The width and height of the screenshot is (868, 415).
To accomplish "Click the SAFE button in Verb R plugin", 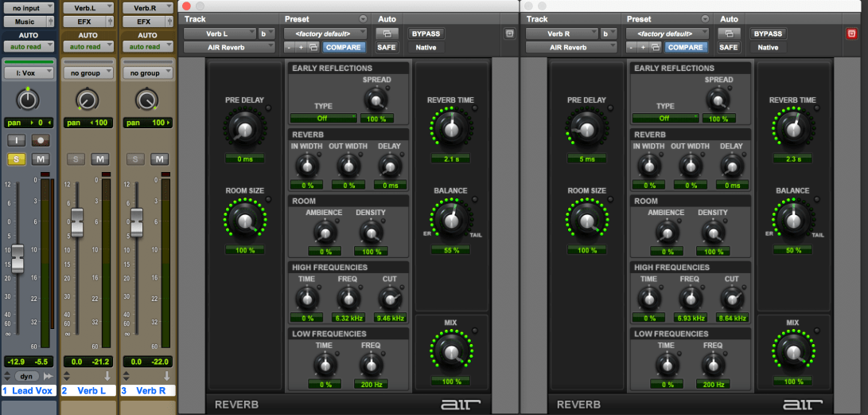I will [728, 48].
